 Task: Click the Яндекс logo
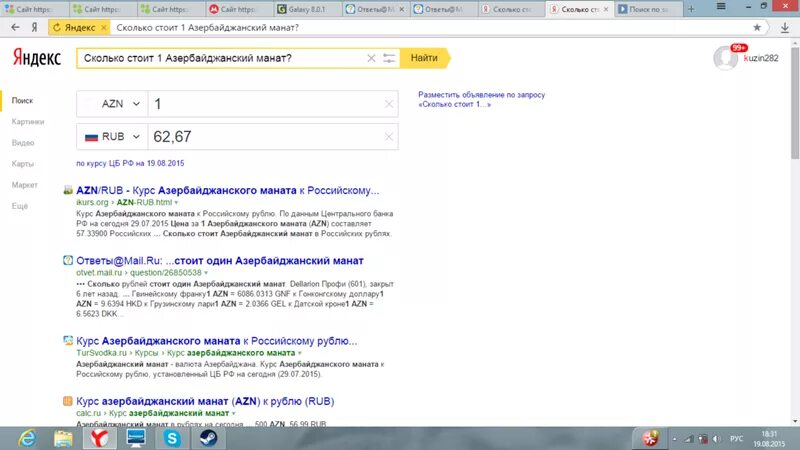coord(37,58)
